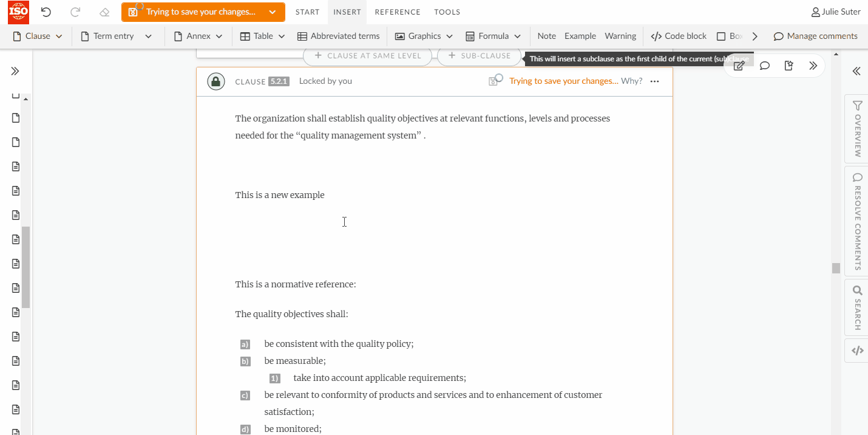
Task: Click the lock icon of clause 5.2.1
Action: 216,81
